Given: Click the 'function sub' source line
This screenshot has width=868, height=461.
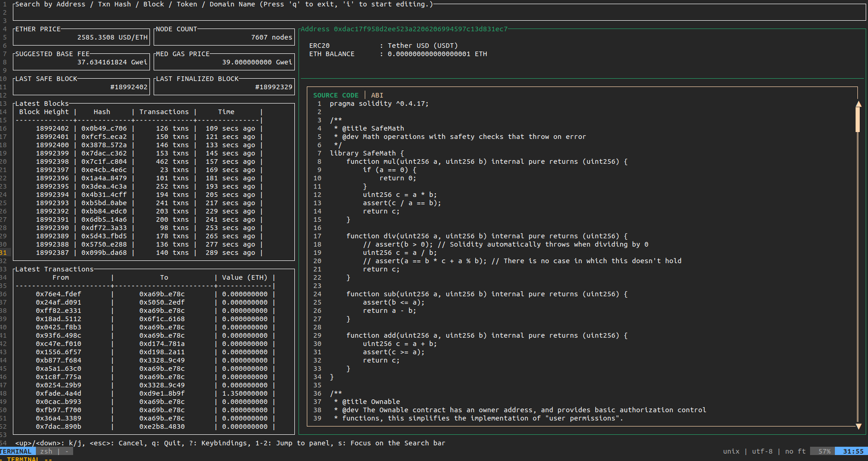Looking at the screenshot, I should [487, 294].
